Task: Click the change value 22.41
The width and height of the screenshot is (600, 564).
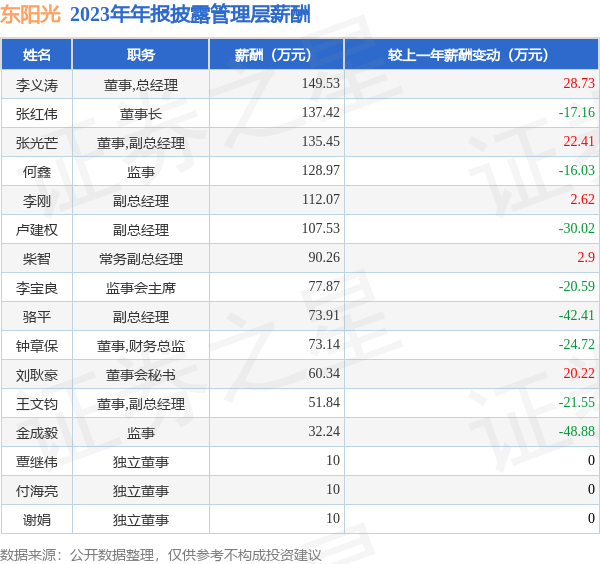Action: click(579, 141)
